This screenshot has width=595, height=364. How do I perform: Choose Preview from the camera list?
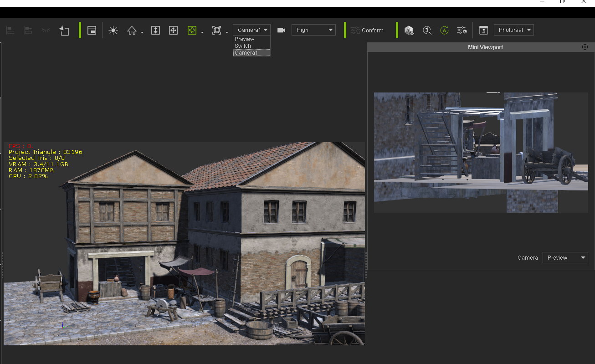tap(251, 39)
